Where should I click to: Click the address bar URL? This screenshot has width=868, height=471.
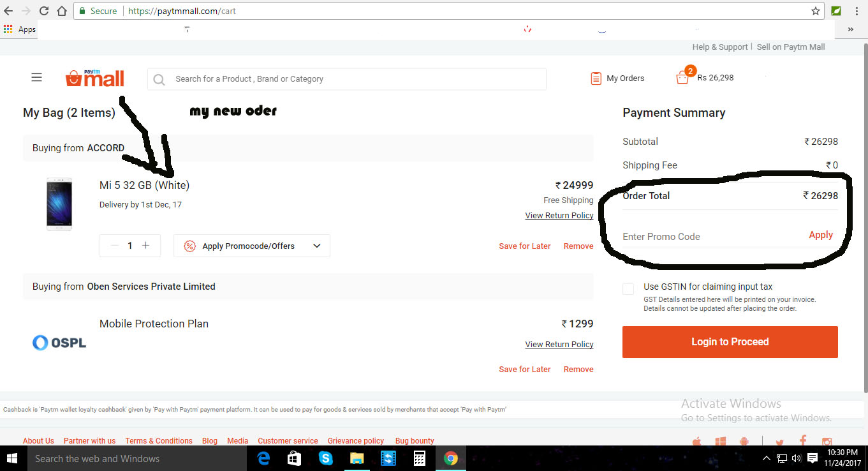(182, 11)
